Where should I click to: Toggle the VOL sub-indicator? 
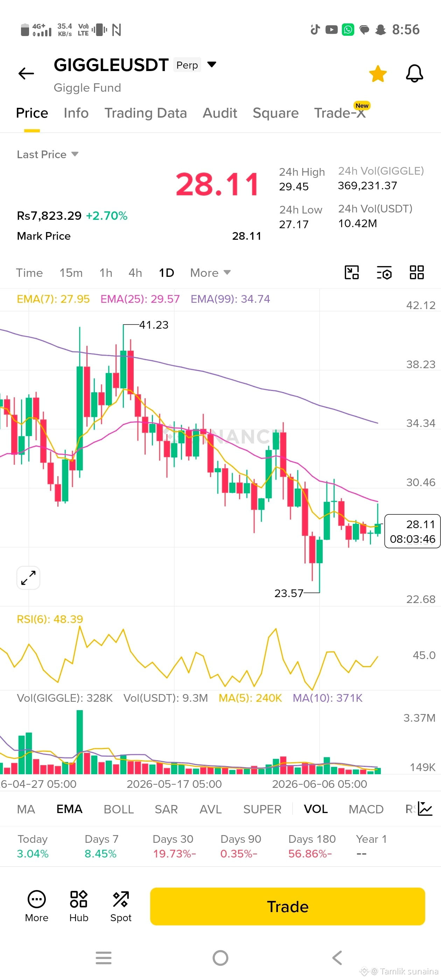[315, 809]
